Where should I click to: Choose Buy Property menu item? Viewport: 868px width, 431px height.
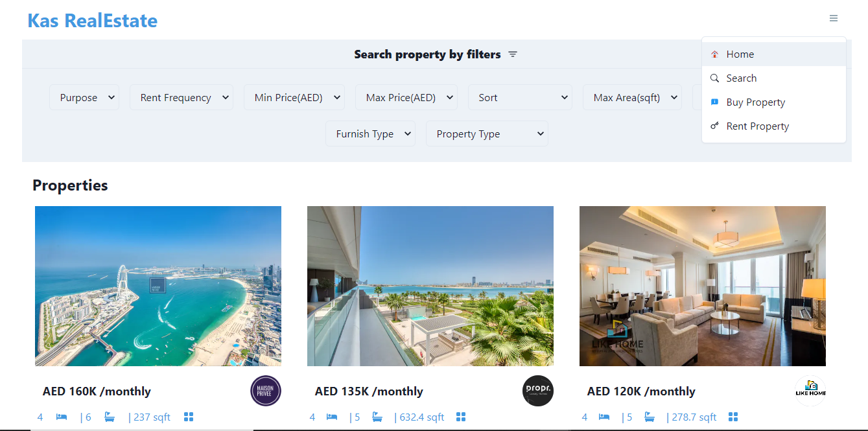click(x=755, y=102)
